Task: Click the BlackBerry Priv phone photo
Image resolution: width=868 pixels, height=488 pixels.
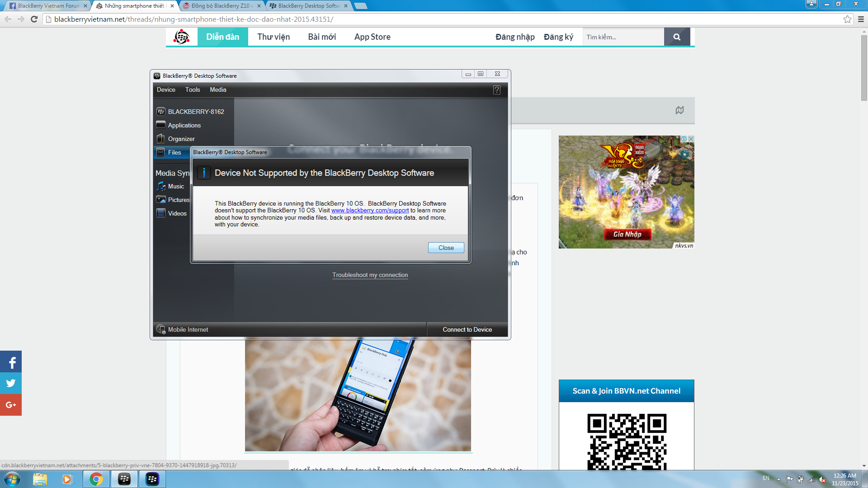Action: tap(358, 394)
